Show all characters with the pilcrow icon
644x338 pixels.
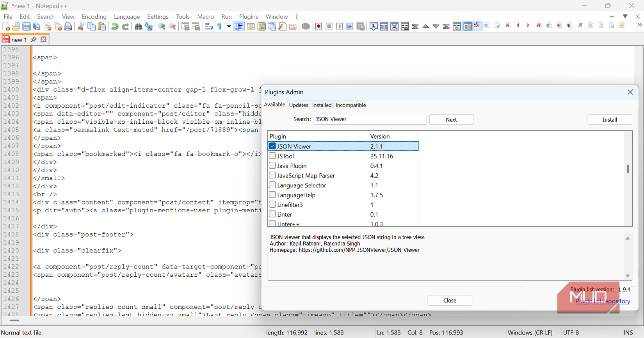point(219,27)
